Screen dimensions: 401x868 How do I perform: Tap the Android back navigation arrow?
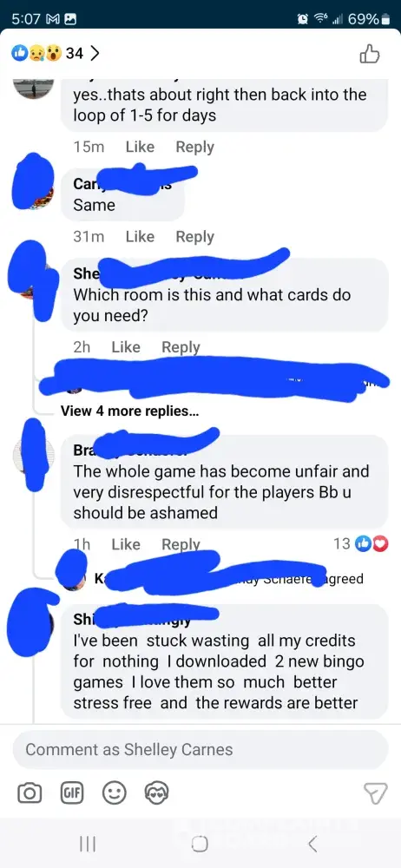(312, 844)
